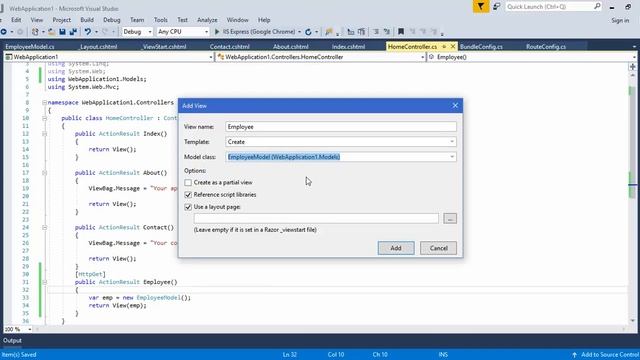This screenshot has width=640, height=360.
Task: Open the Build menu
Action: pyautogui.click(x=87, y=20)
